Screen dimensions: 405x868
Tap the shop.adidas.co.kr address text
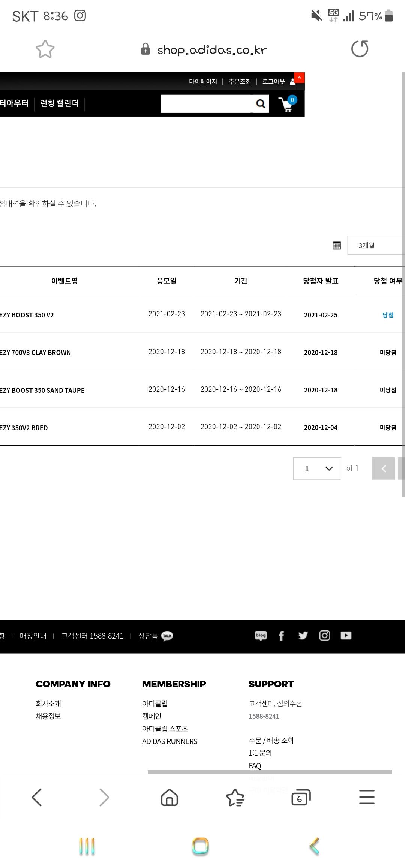tap(212, 49)
